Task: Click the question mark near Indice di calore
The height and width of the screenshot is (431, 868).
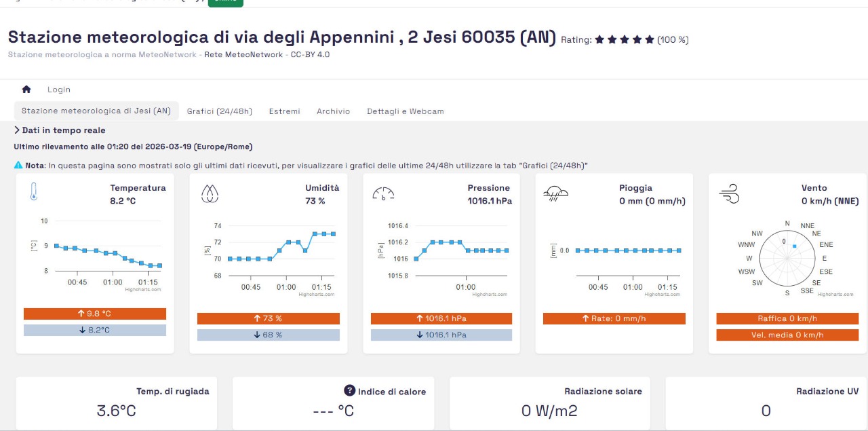Action: [350, 390]
